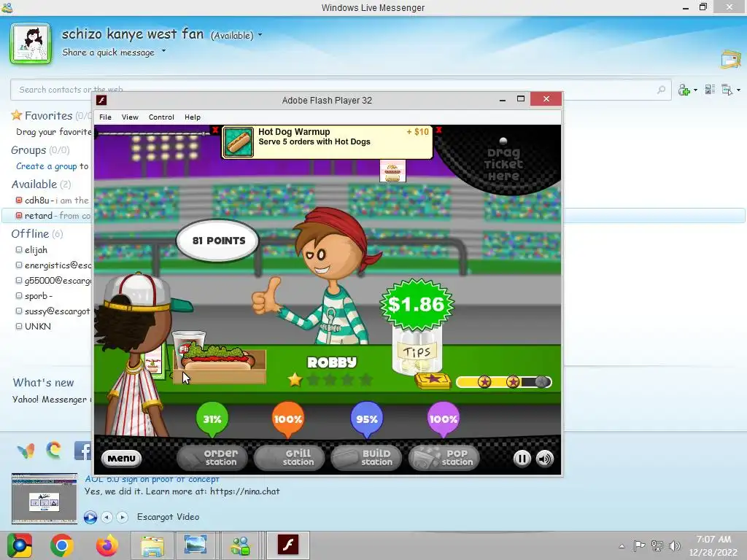
Task: Launch Google Chrome from the taskbar
Action: (x=61, y=545)
